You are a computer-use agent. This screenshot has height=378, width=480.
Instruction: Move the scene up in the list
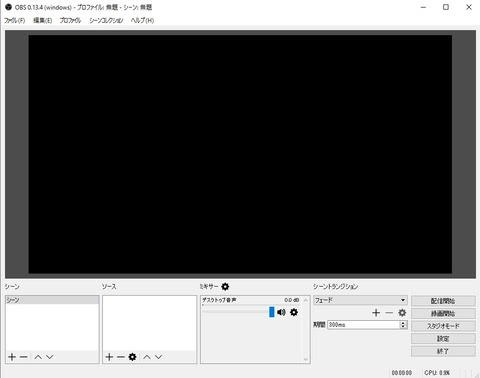tap(38, 357)
